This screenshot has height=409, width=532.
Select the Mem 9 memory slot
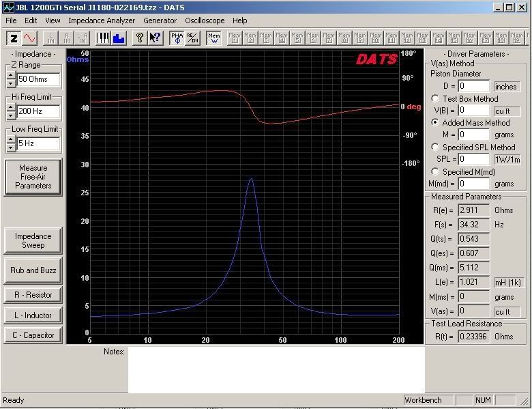tap(360, 38)
